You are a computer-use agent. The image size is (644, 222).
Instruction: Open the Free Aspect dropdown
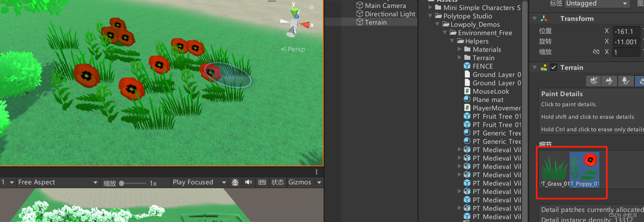point(58,182)
